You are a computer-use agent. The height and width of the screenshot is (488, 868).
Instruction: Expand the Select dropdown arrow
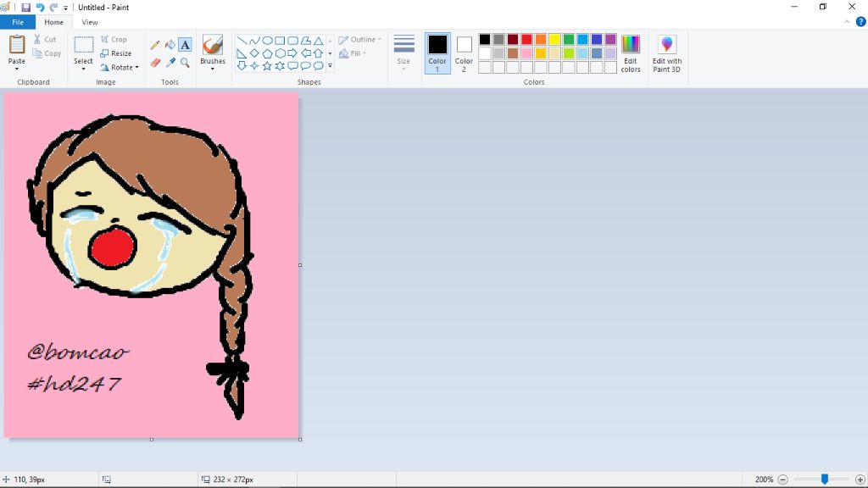tap(84, 69)
